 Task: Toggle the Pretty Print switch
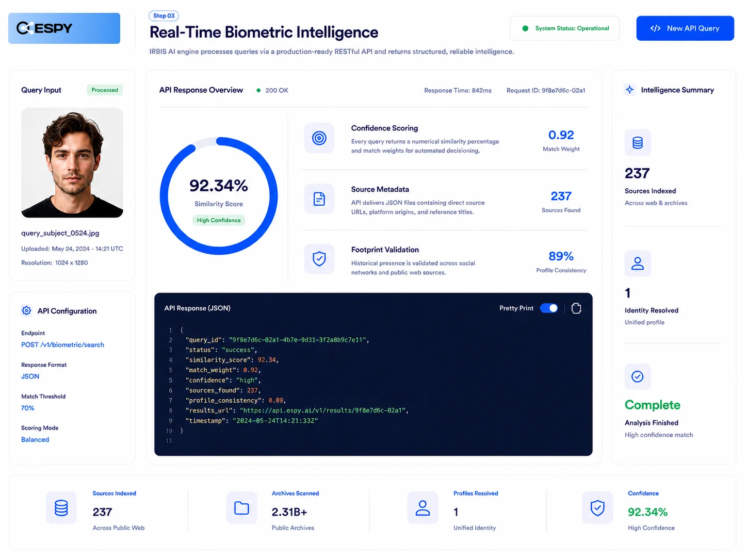[x=549, y=308]
